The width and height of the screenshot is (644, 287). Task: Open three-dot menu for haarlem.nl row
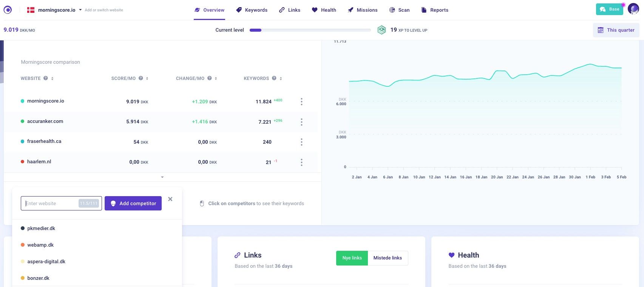pyautogui.click(x=301, y=162)
